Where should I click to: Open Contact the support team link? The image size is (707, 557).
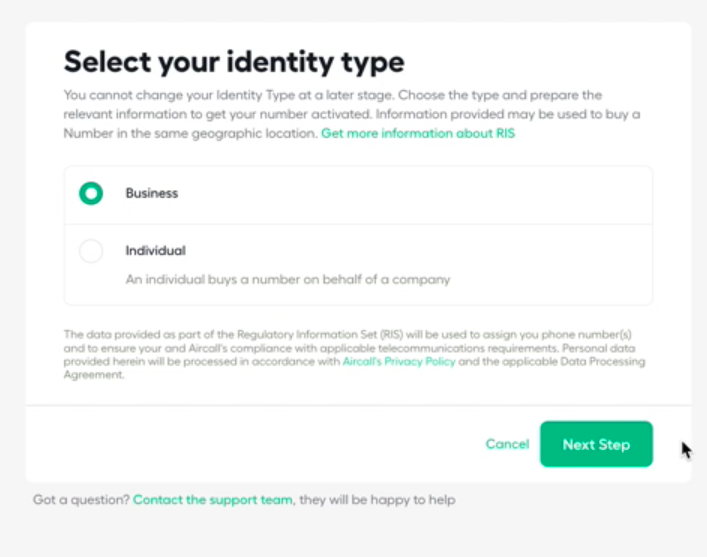pyautogui.click(x=212, y=500)
